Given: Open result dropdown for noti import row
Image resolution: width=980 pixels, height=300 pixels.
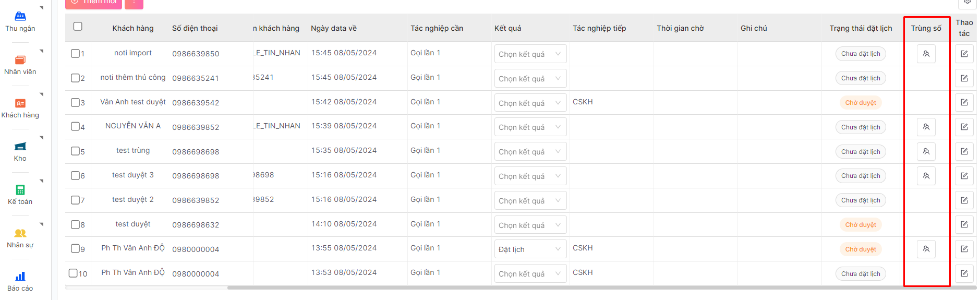Looking at the screenshot, I should [x=530, y=54].
